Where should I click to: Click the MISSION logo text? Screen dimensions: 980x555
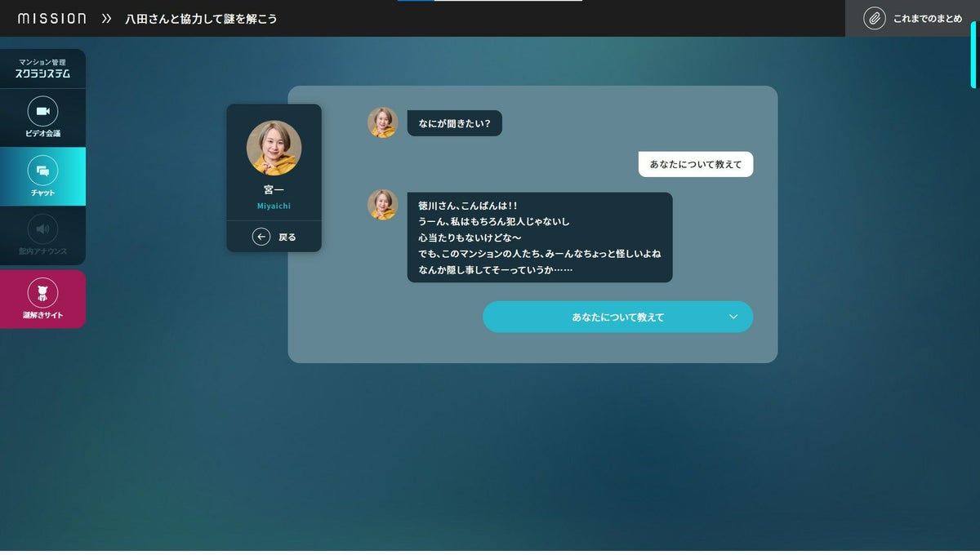[x=51, y=18]
